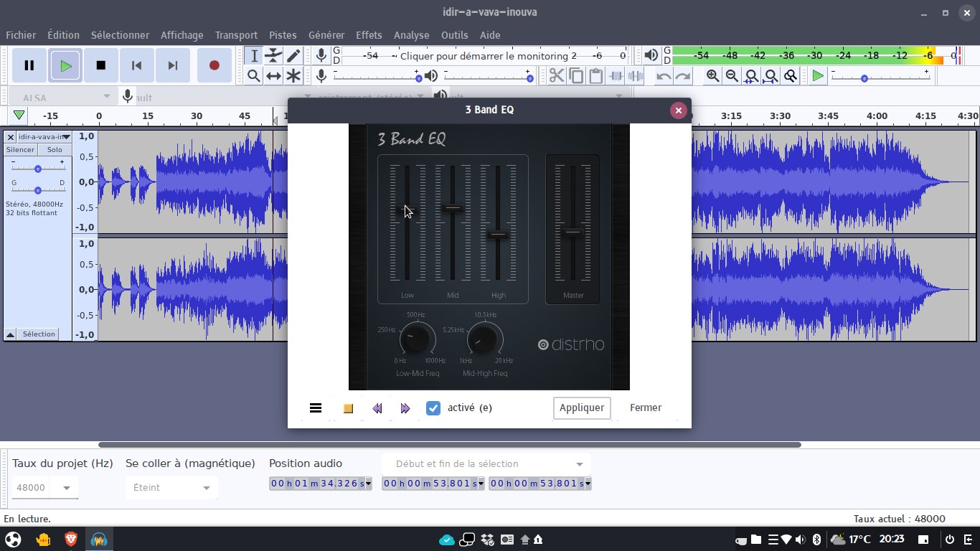Enable Solo on the audio track

[55, 150]
